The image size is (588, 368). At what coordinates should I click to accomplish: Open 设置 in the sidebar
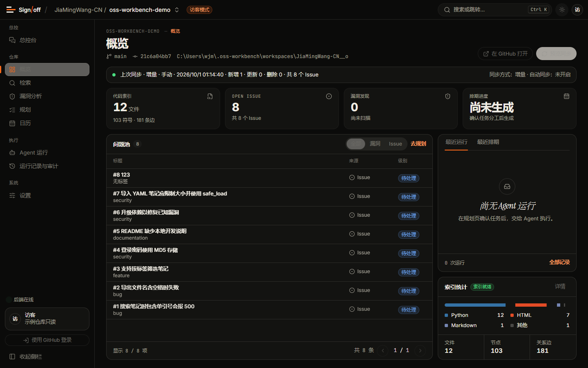pos(47,196)
